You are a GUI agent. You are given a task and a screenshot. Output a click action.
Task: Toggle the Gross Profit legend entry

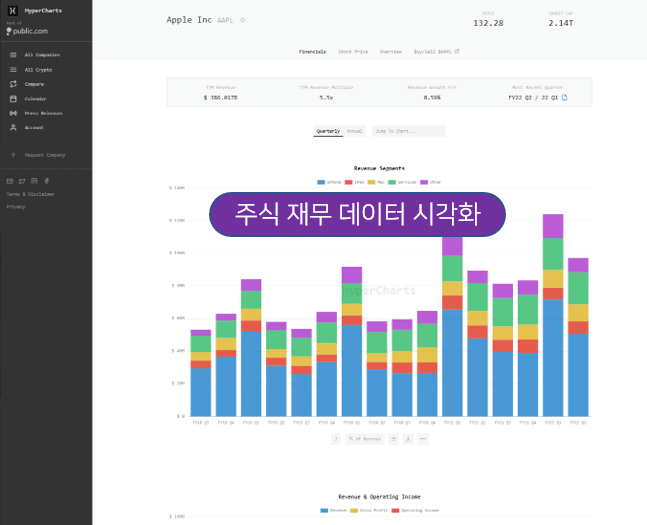click(x=369, y=511)
